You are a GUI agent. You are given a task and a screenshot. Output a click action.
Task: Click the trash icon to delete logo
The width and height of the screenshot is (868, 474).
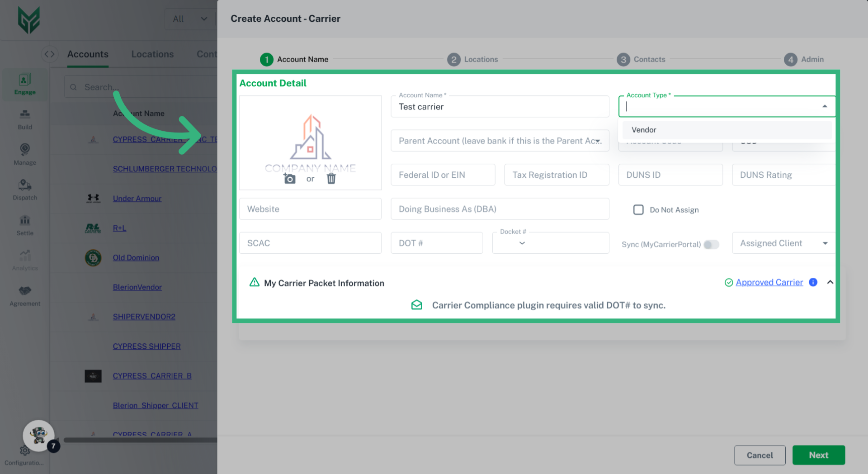(x=331, y=179)
